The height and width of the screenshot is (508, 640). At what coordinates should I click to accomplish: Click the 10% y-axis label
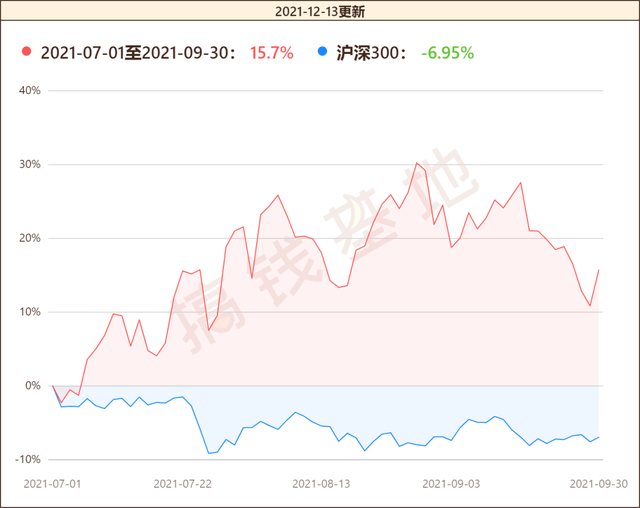[30, 312]
